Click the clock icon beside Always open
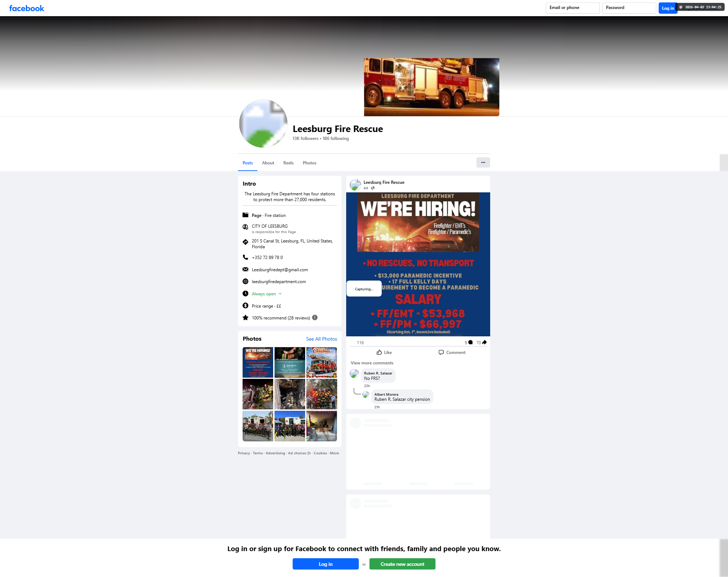Screen dimensions: 728x577 click(x=245, y=294)
